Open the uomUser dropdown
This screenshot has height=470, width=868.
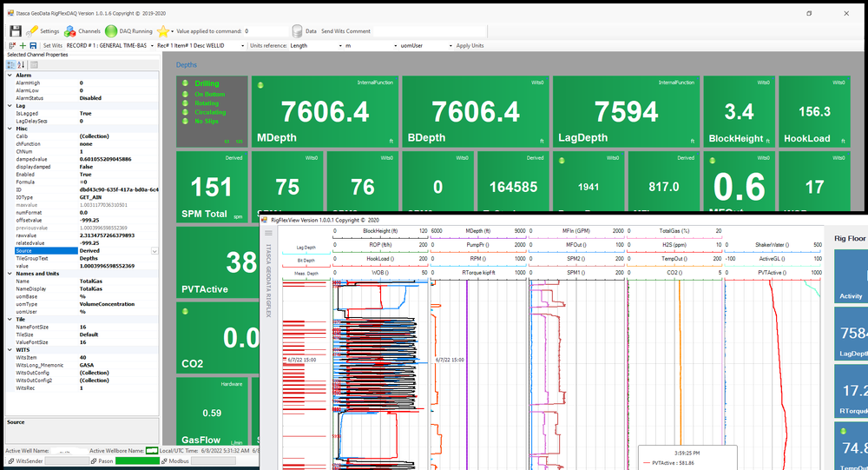(450, 46)
